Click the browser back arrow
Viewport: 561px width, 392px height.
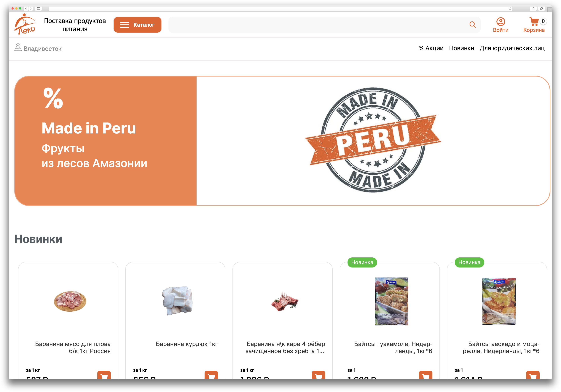(26, 9)
